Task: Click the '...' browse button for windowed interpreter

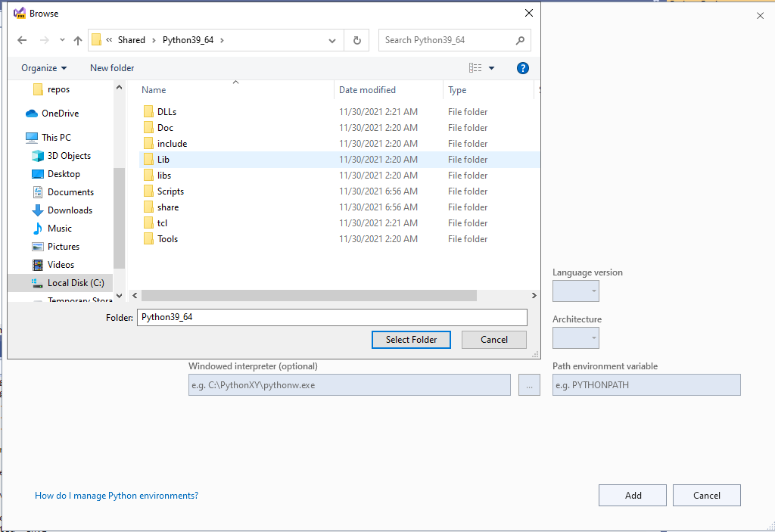Action: pyautogui.click(x=529, y=384)
